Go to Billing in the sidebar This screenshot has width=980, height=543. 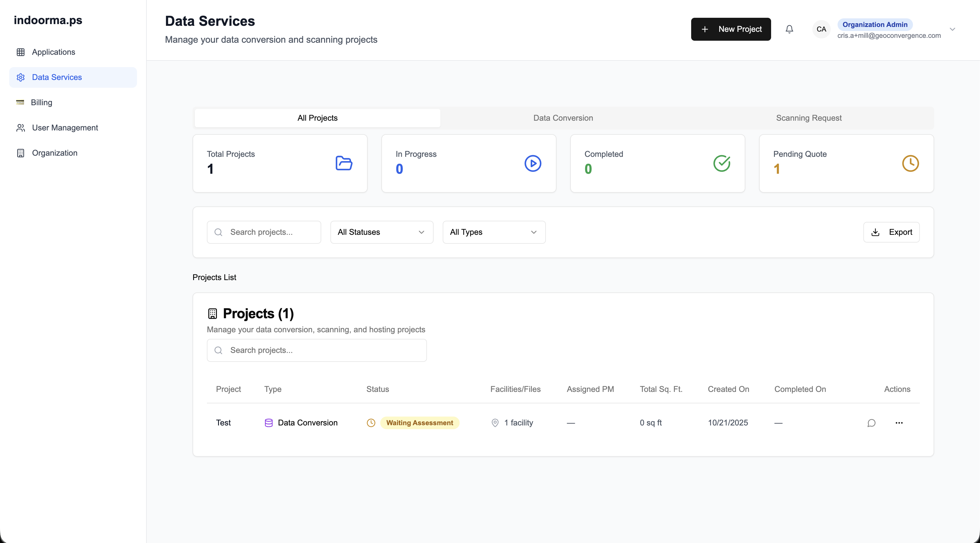(x=73, y=102)
